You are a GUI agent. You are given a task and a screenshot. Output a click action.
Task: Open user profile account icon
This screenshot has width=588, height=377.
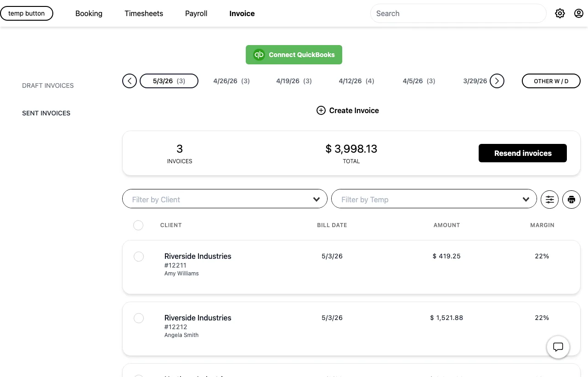[579, 13]
